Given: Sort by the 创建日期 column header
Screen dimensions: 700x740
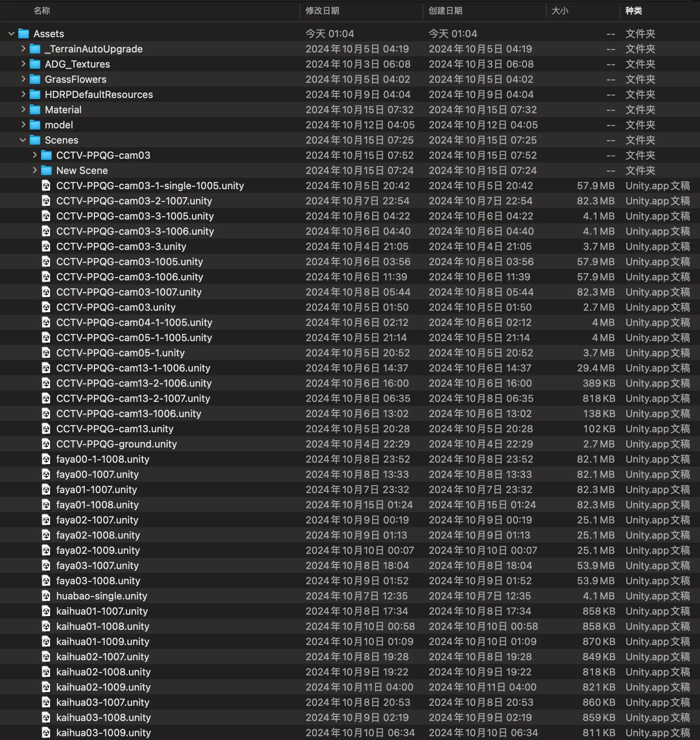Looking at the screenshot, I should pos(445,11).
